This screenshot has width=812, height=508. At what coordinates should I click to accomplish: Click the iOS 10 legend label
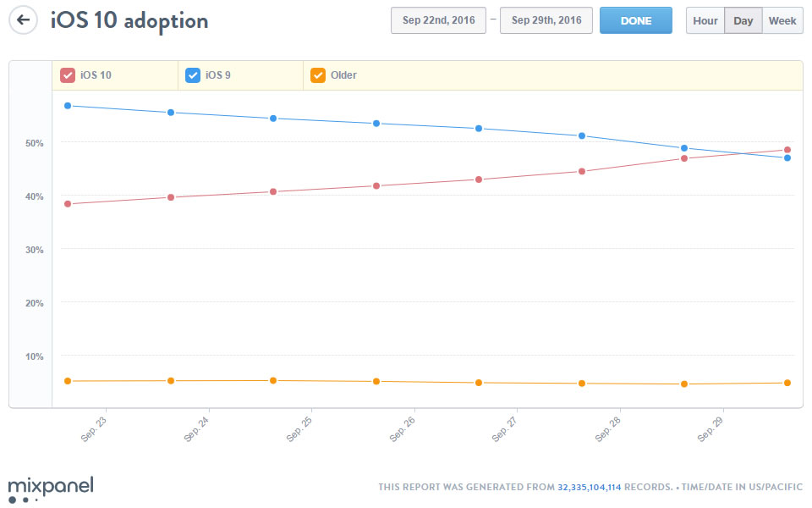click(x=96, y=75)
